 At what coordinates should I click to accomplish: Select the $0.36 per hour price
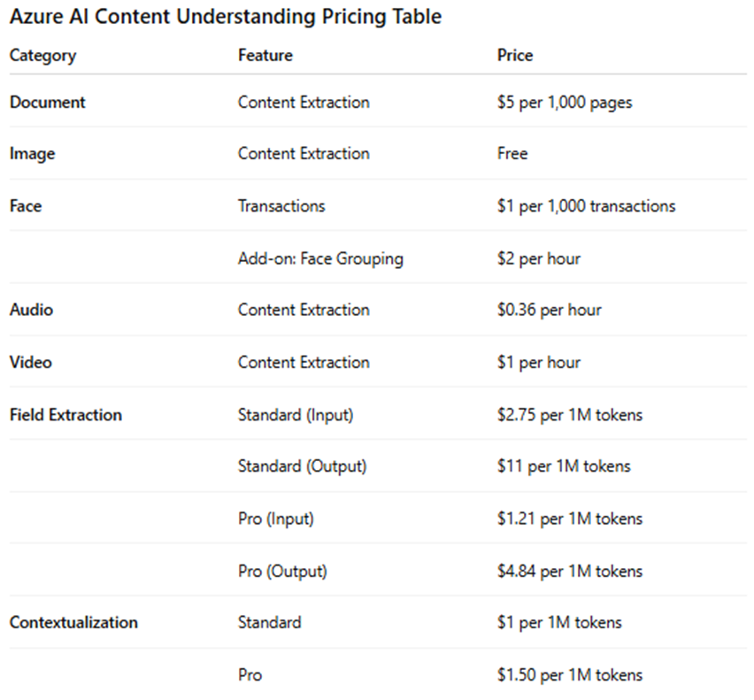pyautogui.click(x=550, y=310)
